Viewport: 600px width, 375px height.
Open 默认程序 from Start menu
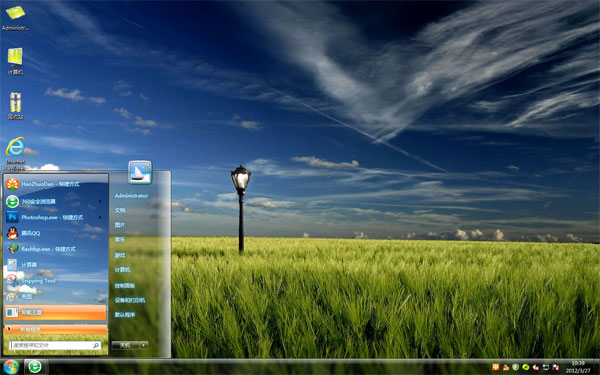tap(125, 315)
